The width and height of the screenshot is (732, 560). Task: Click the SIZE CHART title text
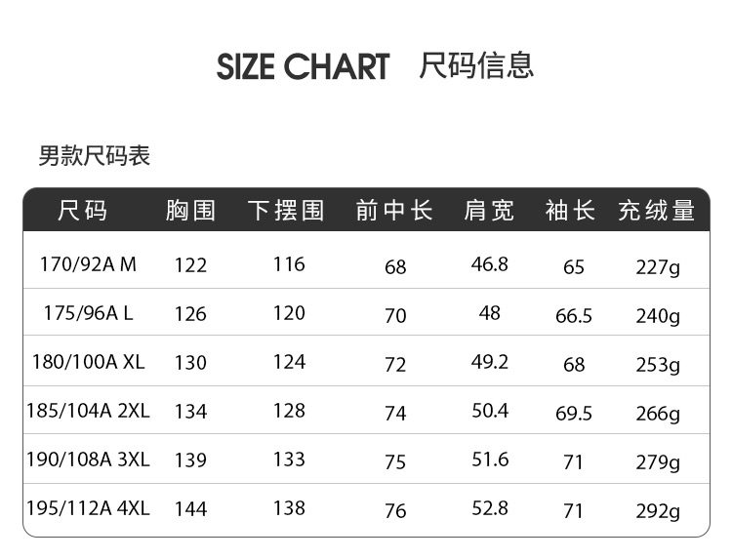click(303, 67)
